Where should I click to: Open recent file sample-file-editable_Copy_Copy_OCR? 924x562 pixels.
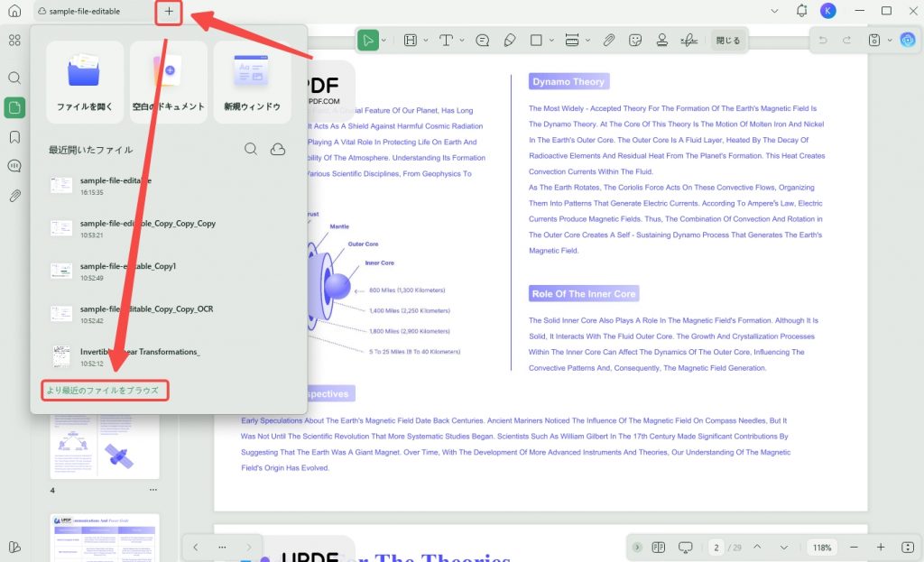(x=169, y=314)
